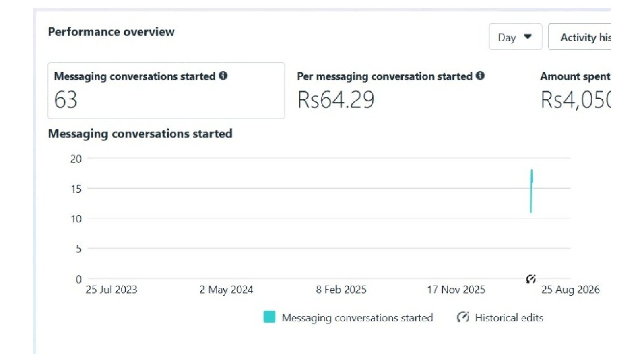Click the historical edit marker on chart axis

tap(531, 279)
